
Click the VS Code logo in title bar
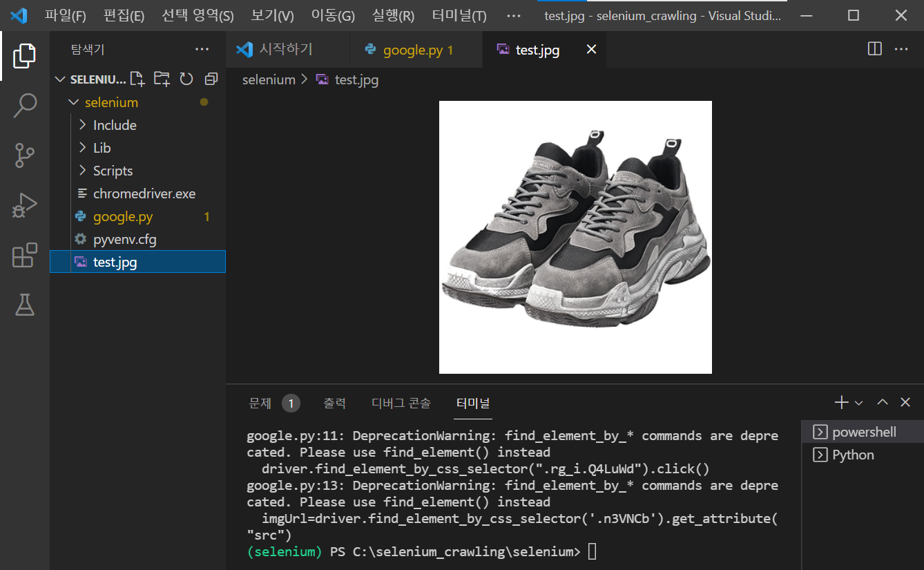point(19,15)
